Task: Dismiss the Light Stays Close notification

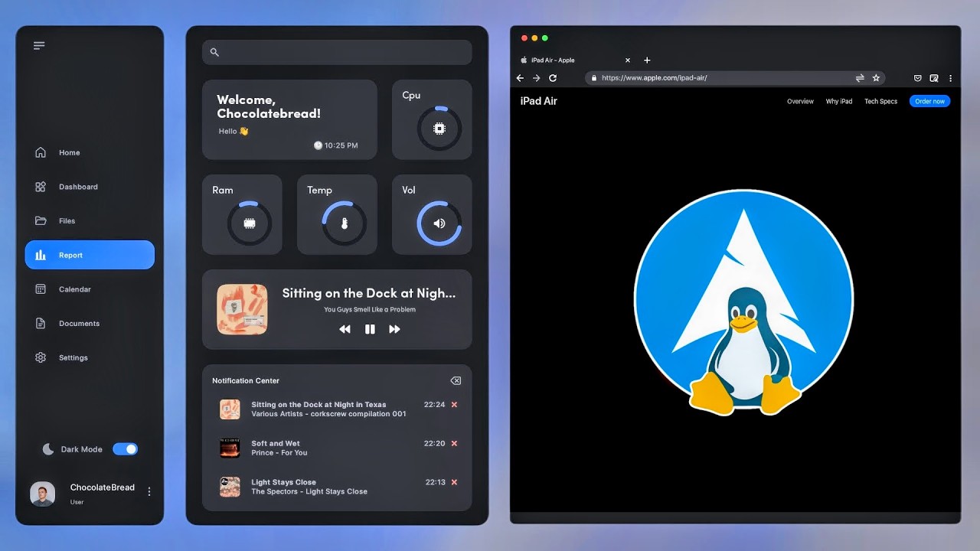Action: point(454,482)
